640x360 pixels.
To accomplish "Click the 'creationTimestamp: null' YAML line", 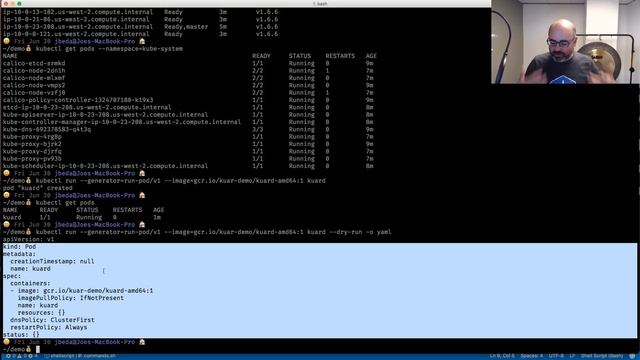I will [52, 261].
